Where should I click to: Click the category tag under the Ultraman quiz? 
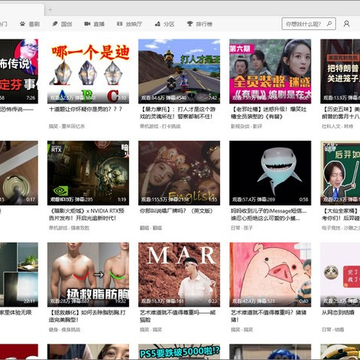pyautogui.click(x=67, y=126)
